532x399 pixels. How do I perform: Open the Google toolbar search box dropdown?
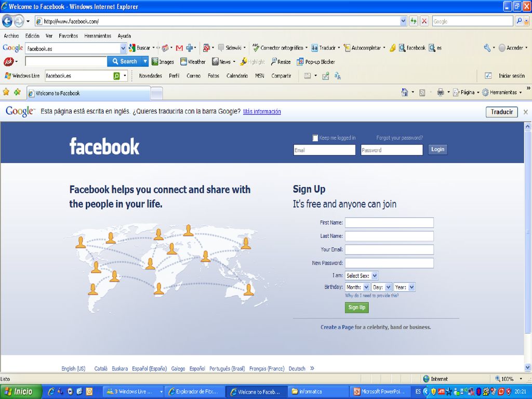(x=123, y=48)
